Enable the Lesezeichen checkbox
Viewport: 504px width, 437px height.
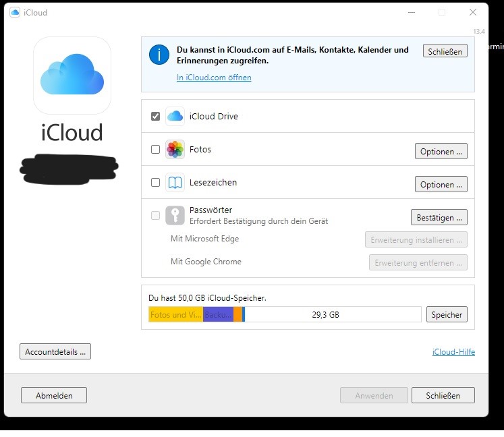pyautogui.click(x=156, y=182)
